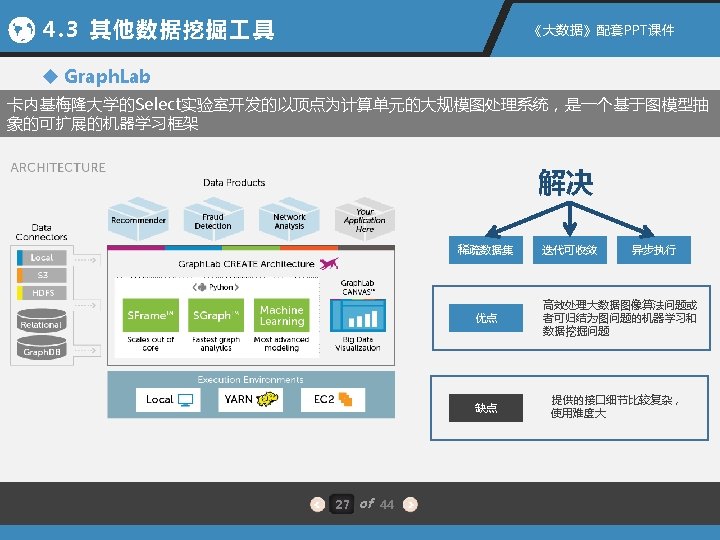Click the green SFrame tile
Viewport: 720px width, 540px height.
150,315
